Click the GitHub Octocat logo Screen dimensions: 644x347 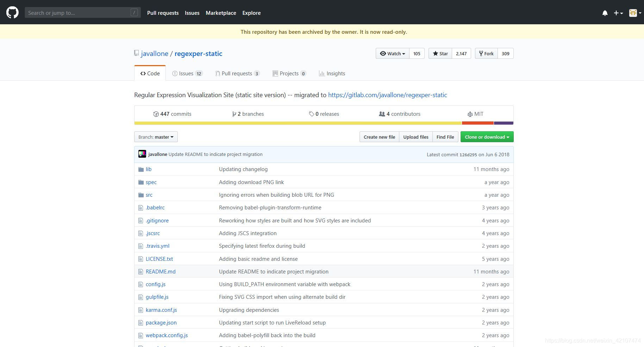(12, 13)
